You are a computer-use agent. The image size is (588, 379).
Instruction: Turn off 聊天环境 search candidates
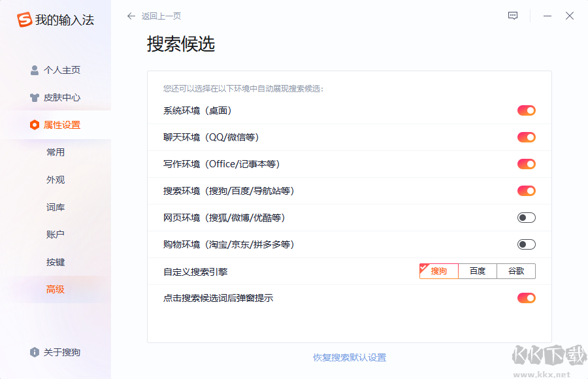tap(526, 137)
